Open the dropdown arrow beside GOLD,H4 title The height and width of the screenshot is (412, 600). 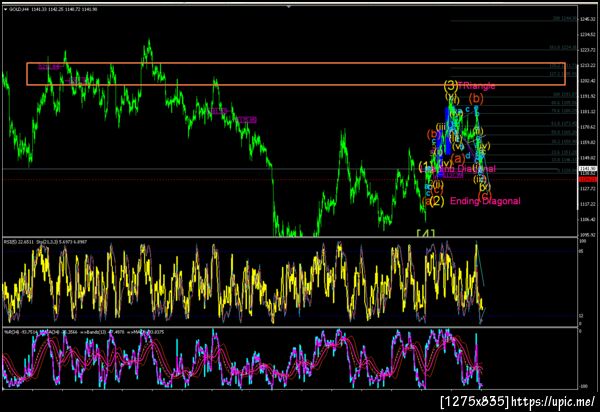(x=5, y=9)
